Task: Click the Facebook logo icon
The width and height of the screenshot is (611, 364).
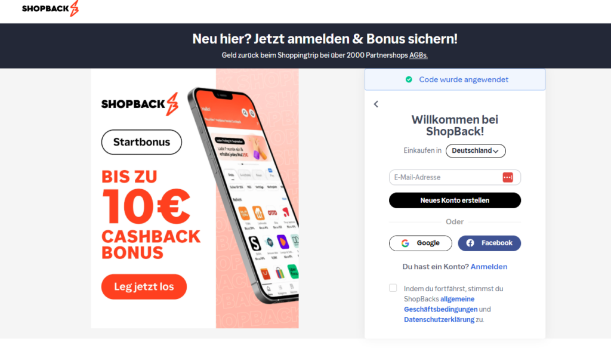Action: click(470, 243)
